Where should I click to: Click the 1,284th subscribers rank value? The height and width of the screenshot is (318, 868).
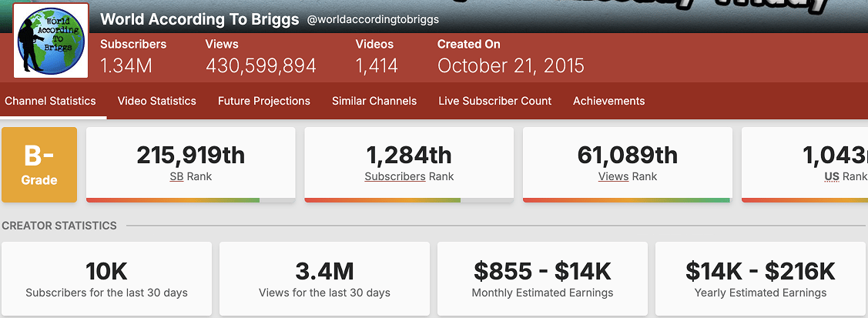pyautogui.click(x=409, y=156)
